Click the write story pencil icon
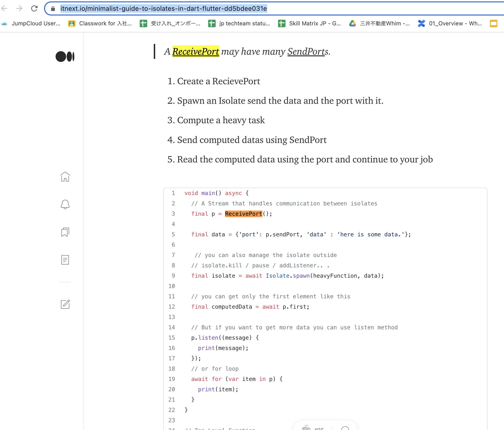 tap(65, 304)
